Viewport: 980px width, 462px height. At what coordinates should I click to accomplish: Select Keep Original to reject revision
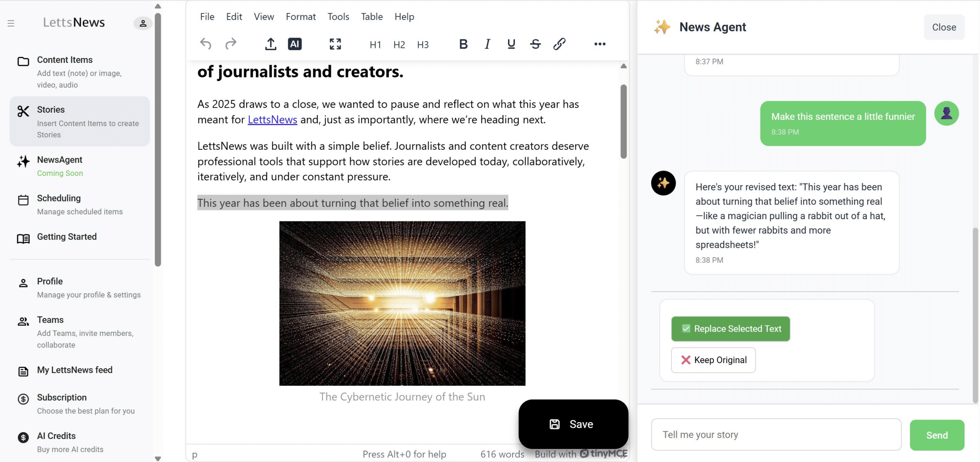[713, 360]
